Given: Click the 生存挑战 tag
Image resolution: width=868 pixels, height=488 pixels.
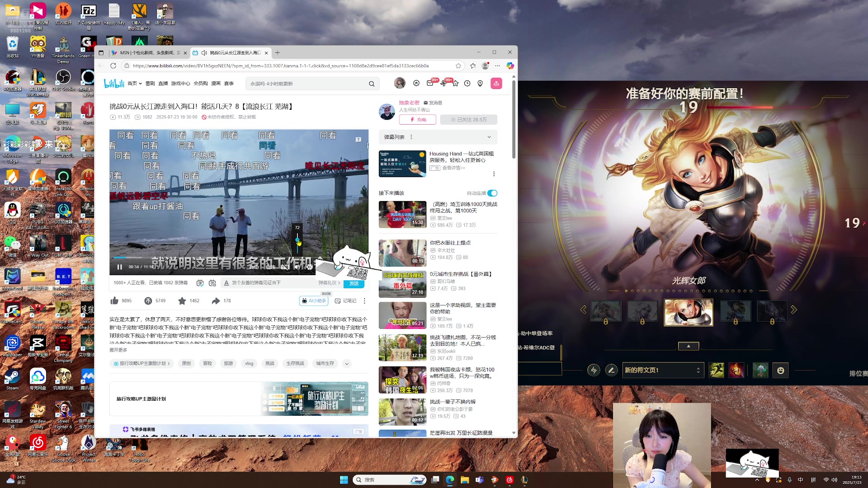Looking at the screenshot, I should pyautogui.click(x=295, y=363).
